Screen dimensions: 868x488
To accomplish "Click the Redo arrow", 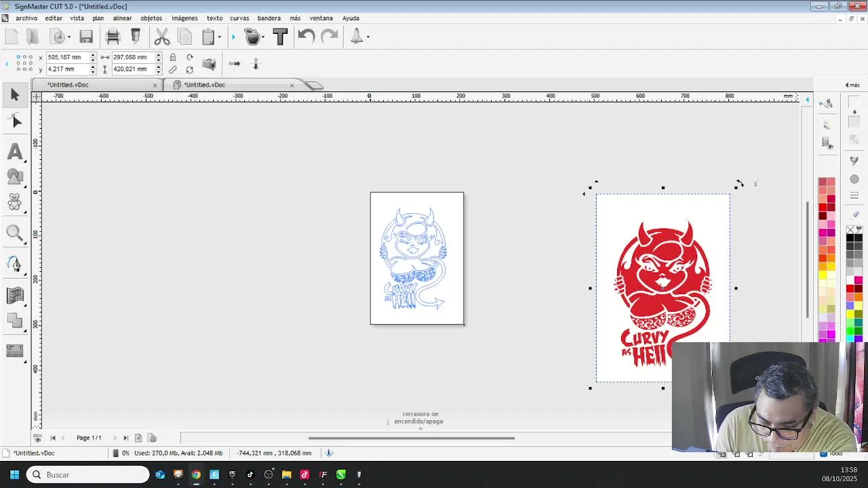I will tap(330, 37).
